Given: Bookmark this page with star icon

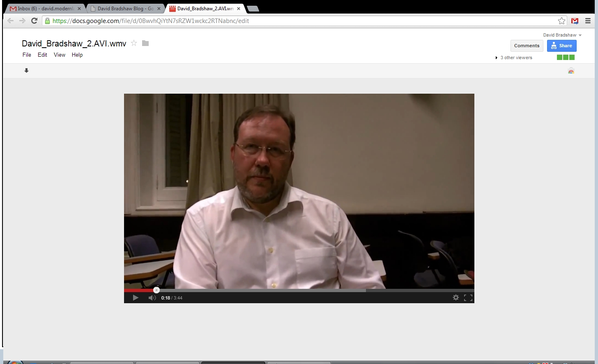Looking at the screenshot, I should (561, 21).
